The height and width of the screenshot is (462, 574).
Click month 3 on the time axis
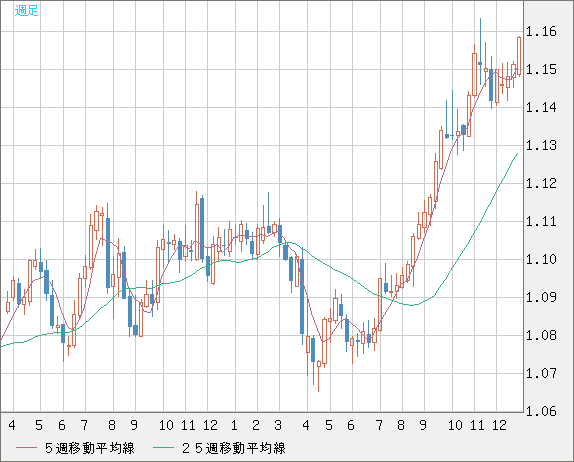coord(278,425)
